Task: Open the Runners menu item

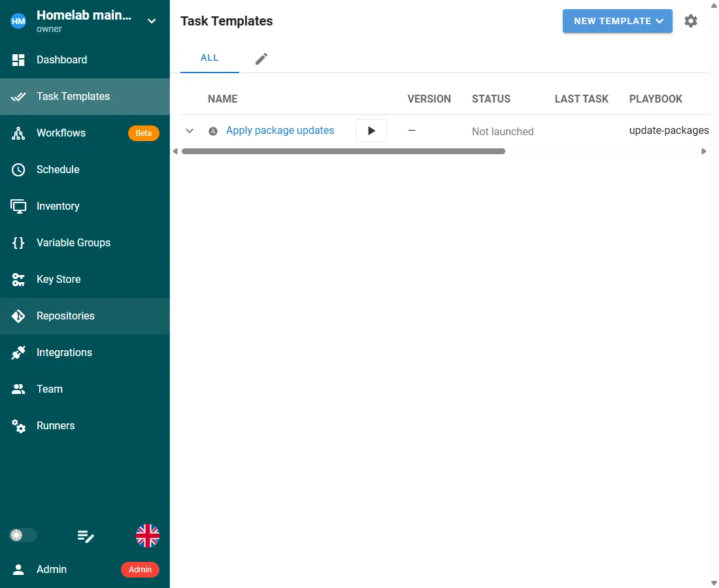Action: point(85,426)
